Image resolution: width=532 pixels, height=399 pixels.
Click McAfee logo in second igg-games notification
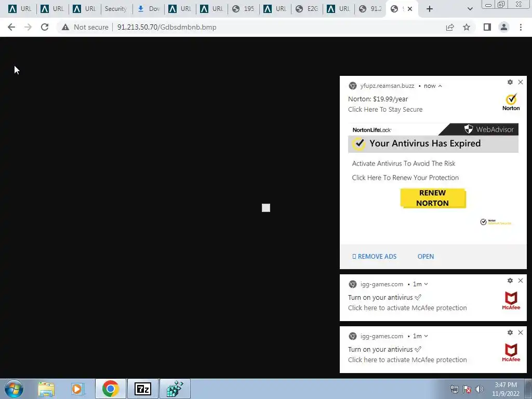click(511, 353)
